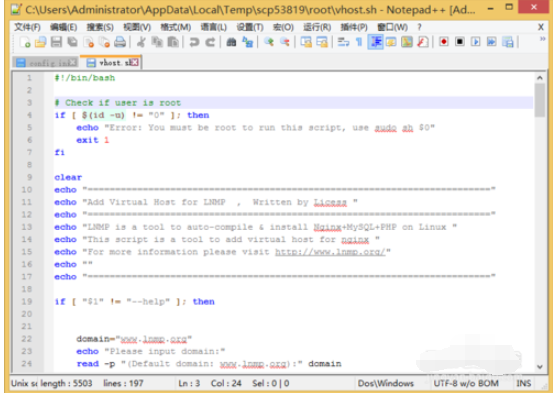Run macro multiple times icon
The width and height of the screenshot is (553, 393).
(x=492, y=42)
